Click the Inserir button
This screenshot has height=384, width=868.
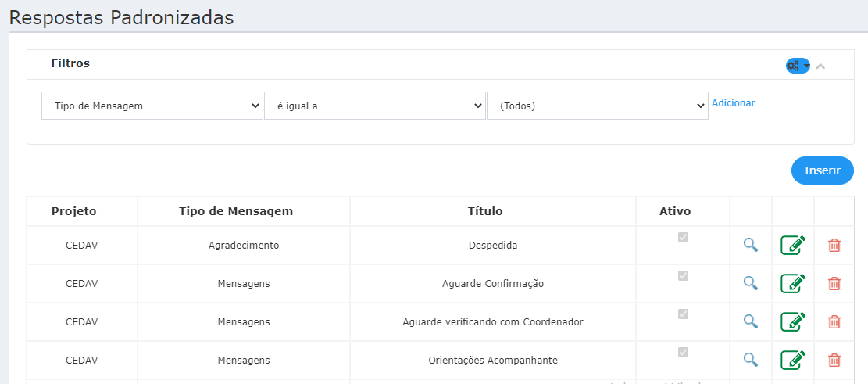(x=823, y=170)
